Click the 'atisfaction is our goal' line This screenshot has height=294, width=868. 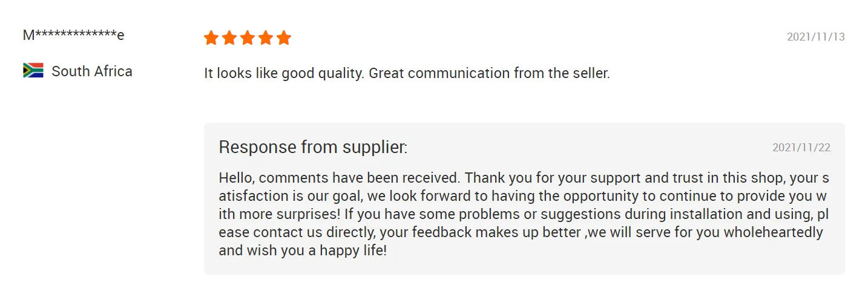point(523,197)
